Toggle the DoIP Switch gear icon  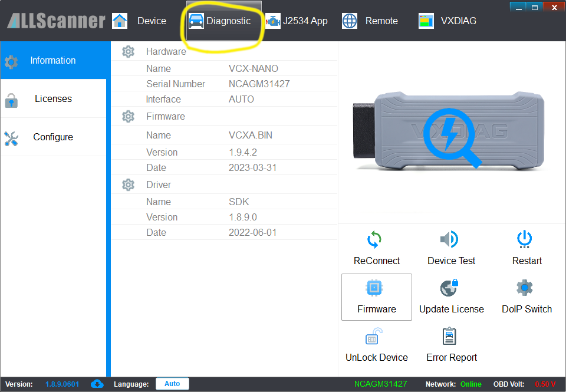click(x=525, y=288)
